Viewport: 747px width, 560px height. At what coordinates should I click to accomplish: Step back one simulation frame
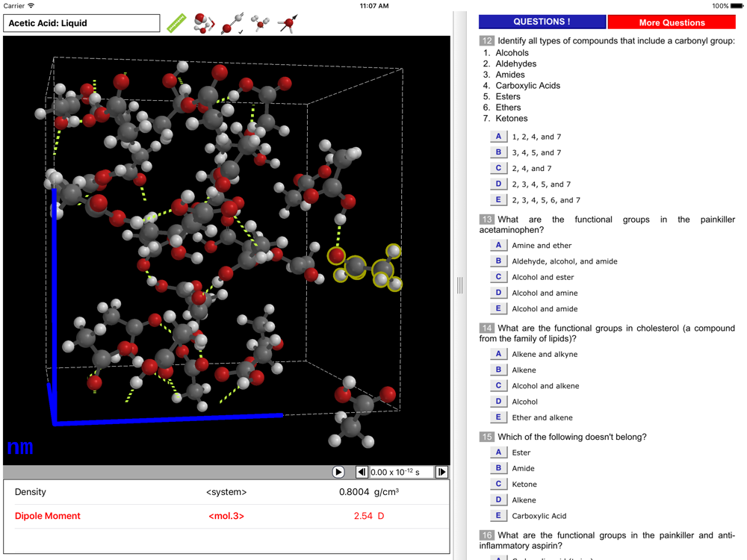pyautogui.click(x=362, y=472)
